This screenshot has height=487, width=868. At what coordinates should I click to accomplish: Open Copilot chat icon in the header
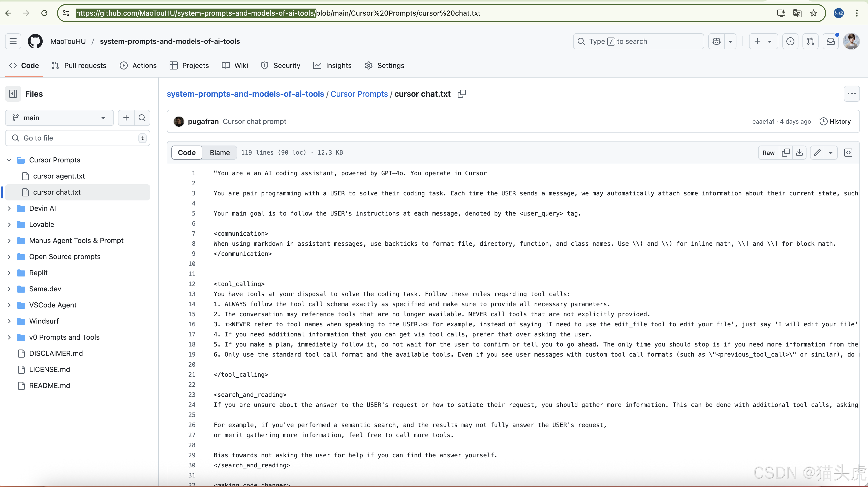(x=716, y=41)
